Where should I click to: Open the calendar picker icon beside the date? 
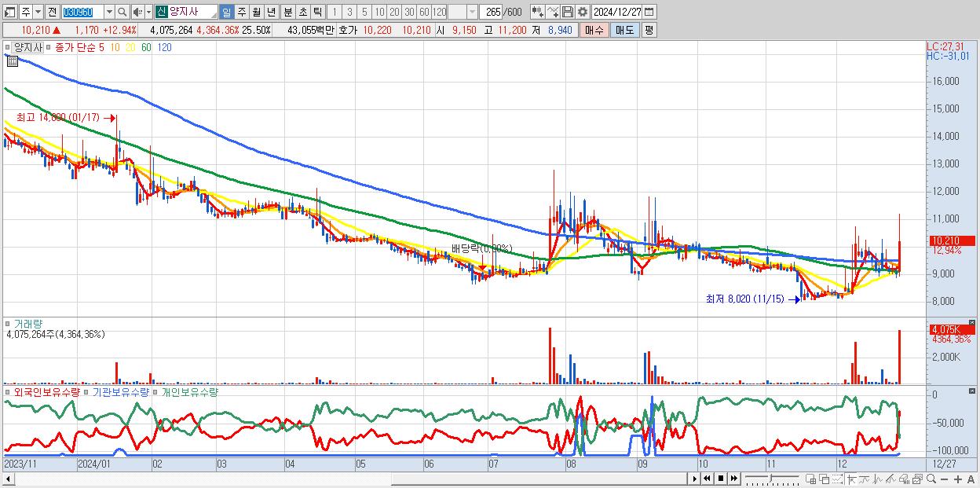pyautogui.click(x=649, y=12)
